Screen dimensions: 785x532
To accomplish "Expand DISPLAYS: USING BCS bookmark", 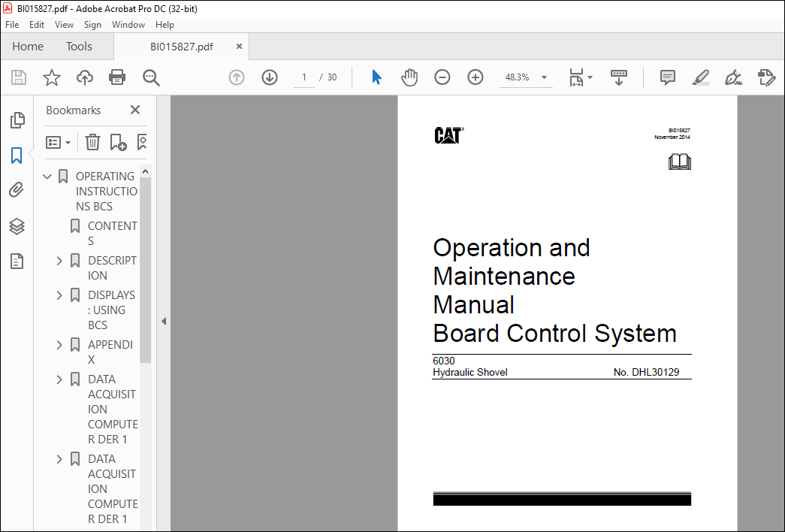I will [x=59, y=295].
